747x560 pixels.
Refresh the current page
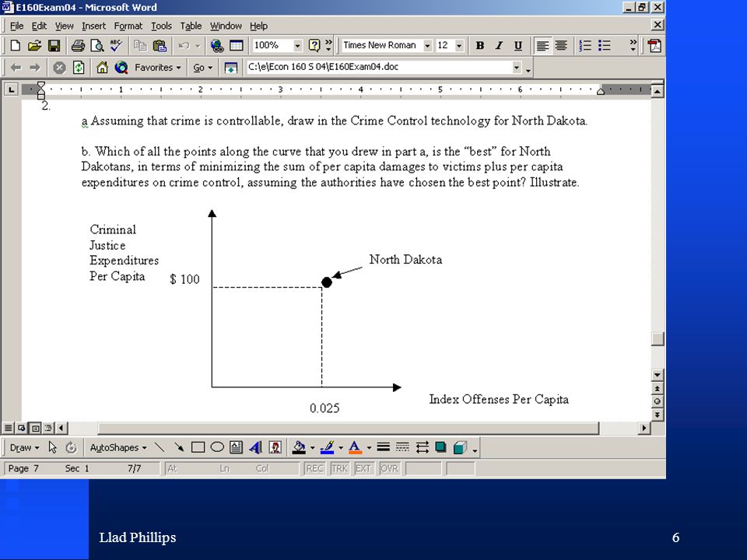click(x=79, y=68)
